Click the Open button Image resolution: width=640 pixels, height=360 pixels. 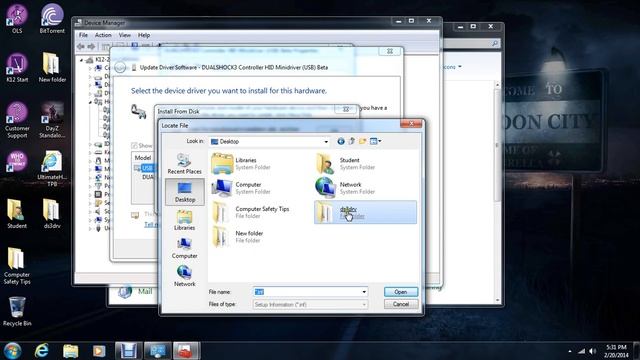tap(401, 292)
